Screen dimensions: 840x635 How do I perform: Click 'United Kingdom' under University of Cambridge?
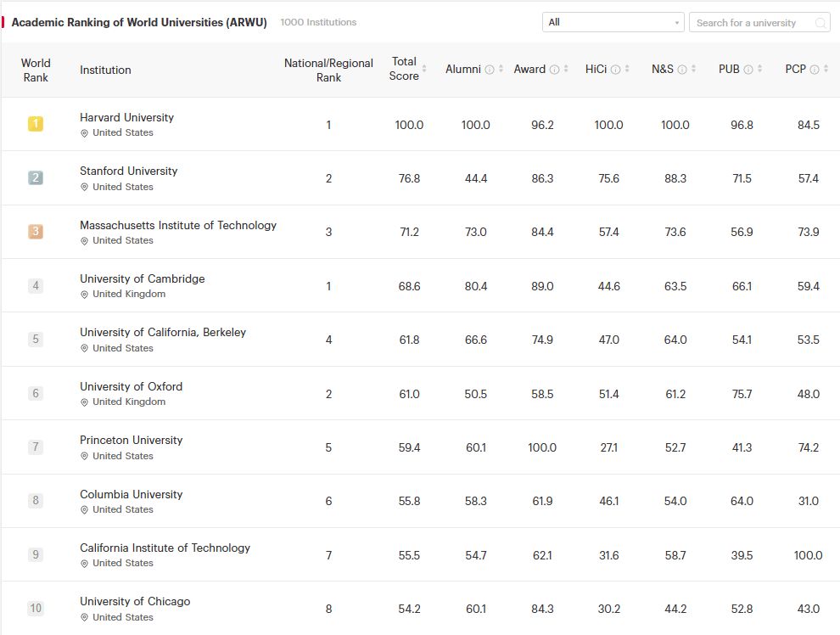(129, 294)
